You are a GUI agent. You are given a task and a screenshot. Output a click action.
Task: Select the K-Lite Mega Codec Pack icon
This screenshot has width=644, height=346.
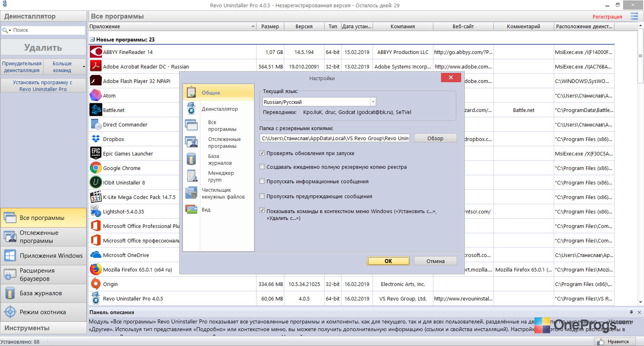coord(96,197)
